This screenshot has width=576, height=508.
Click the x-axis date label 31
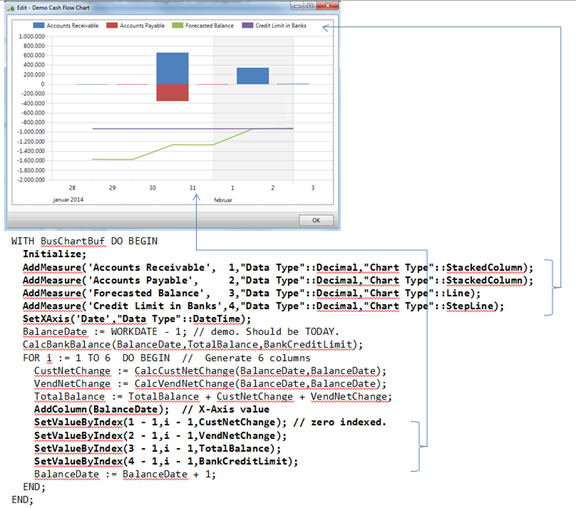[x=192, y=188]
